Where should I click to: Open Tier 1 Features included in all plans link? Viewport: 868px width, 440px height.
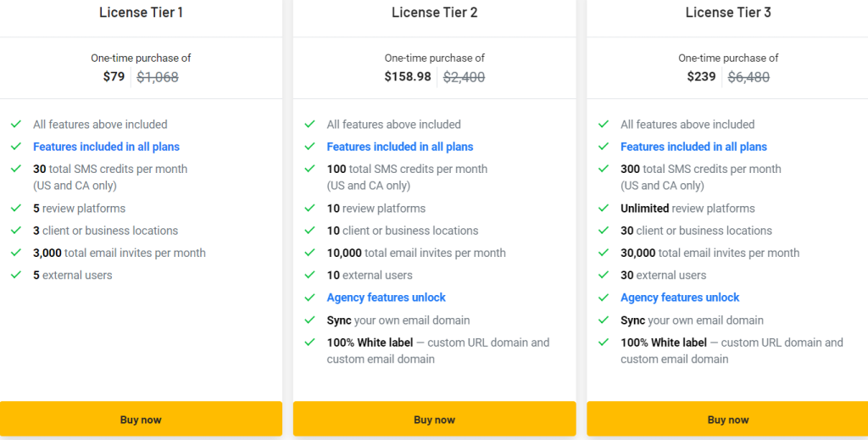106,147
